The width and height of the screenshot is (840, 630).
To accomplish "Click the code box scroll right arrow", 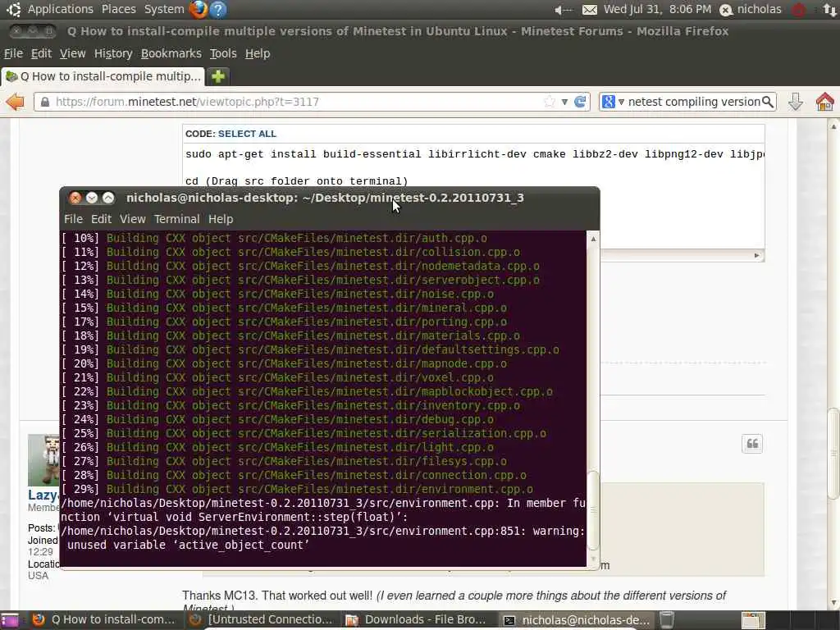I will [x=756, y=256].
